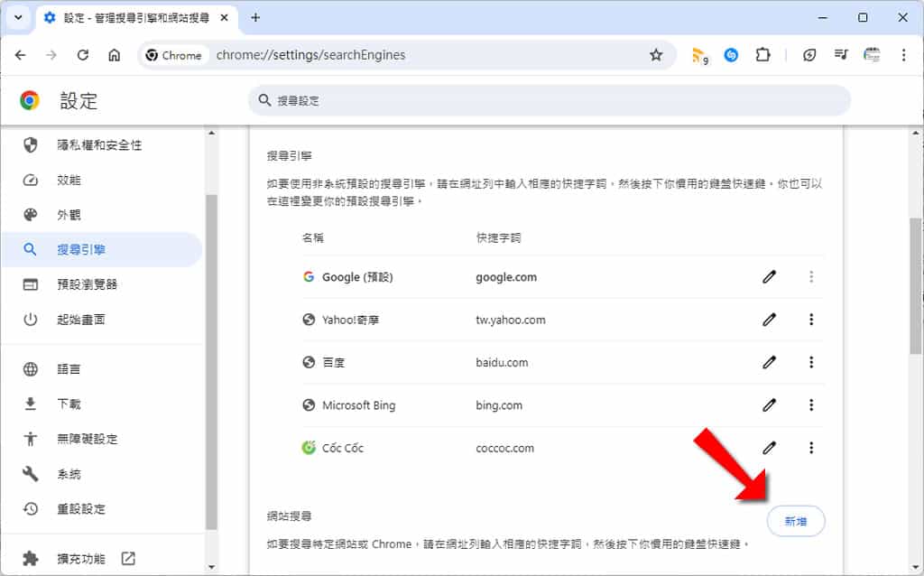The height and width of the screenshot is (576, 924).
Task: Open the blue Shazam extension icon
Action: tap(731, 55)
